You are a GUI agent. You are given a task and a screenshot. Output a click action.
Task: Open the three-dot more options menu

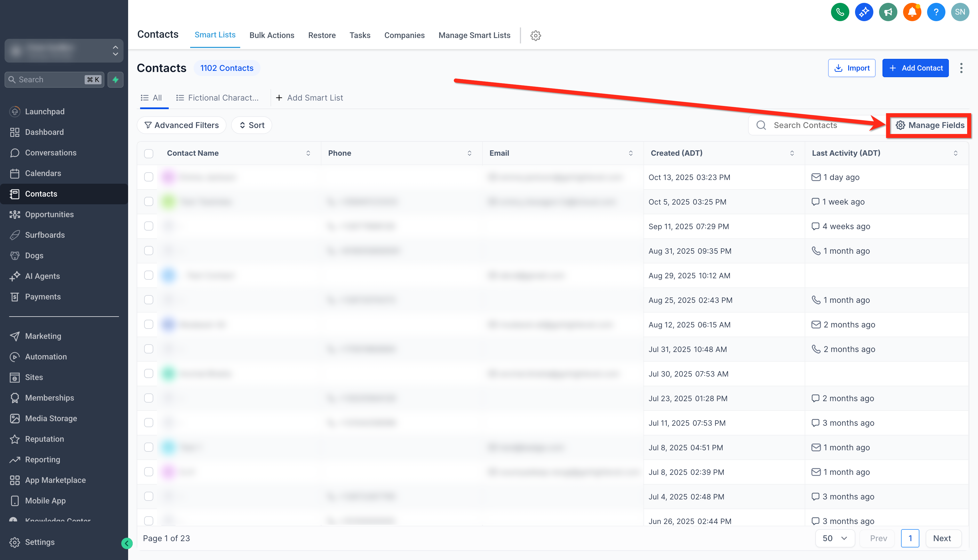(x=961, y=68)
